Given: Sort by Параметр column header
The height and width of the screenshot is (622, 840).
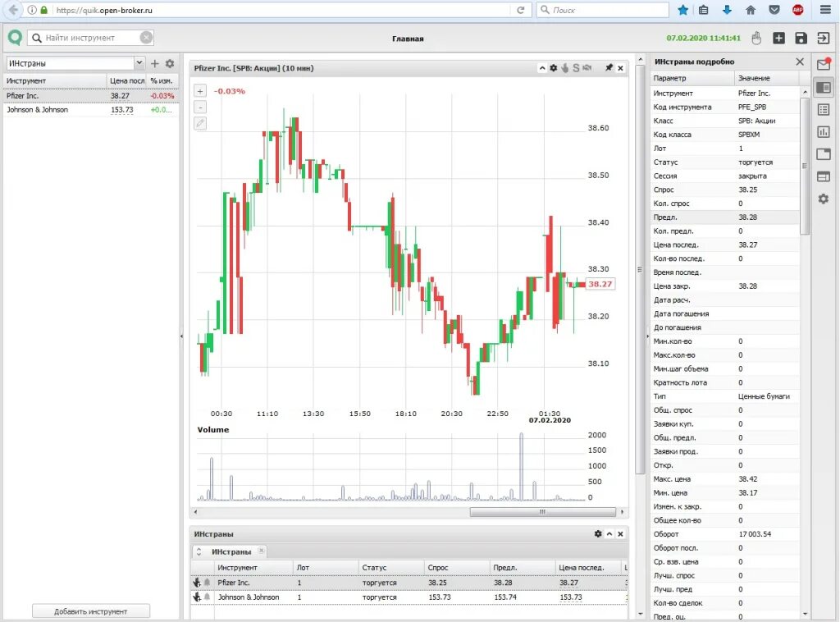Looking at the screenshot, I should pyautogui.click(x=692, y=78).
